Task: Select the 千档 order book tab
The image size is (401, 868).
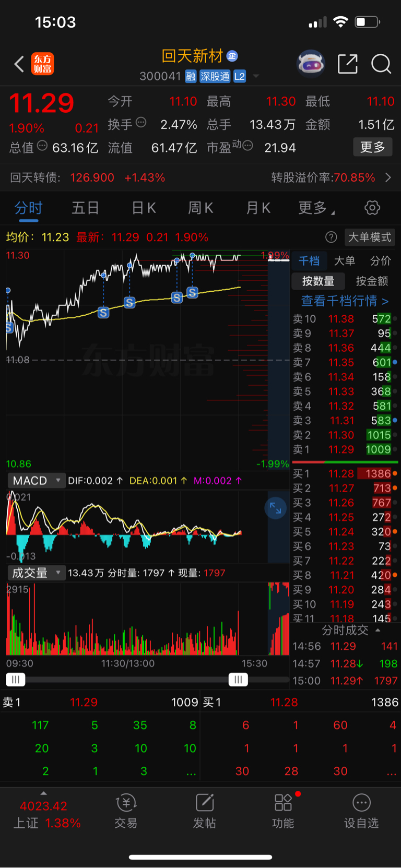Action: pos(309,260)
